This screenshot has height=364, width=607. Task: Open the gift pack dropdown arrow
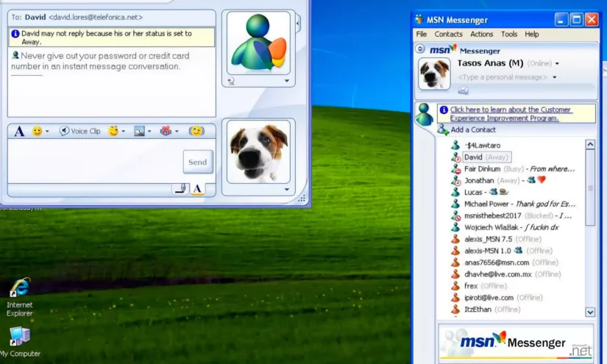pyautogui.click(x=177, y=132)
